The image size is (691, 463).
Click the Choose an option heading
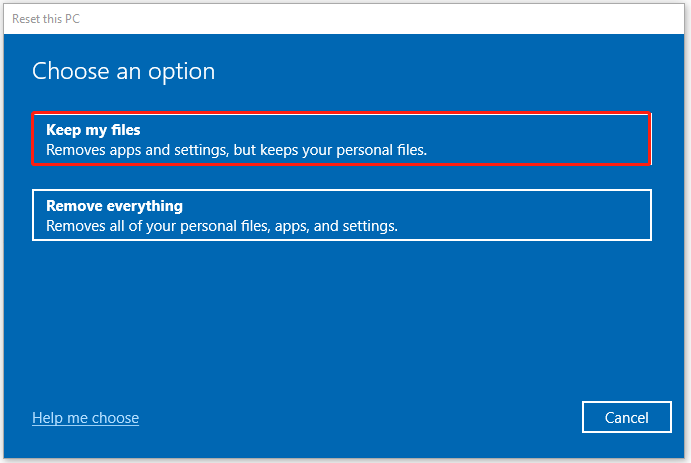point(123,72)
